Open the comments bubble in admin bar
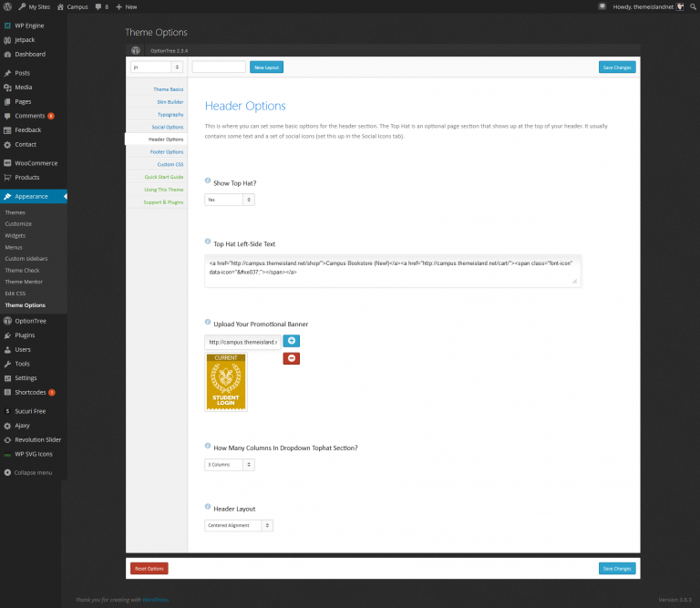 coord(100,6)
